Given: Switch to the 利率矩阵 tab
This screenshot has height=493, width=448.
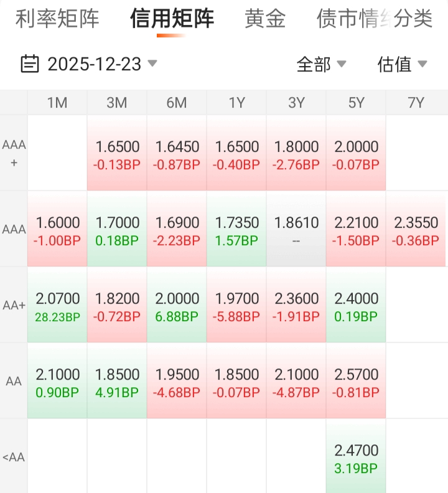Looking at the screenshot, I should [57, 19].
